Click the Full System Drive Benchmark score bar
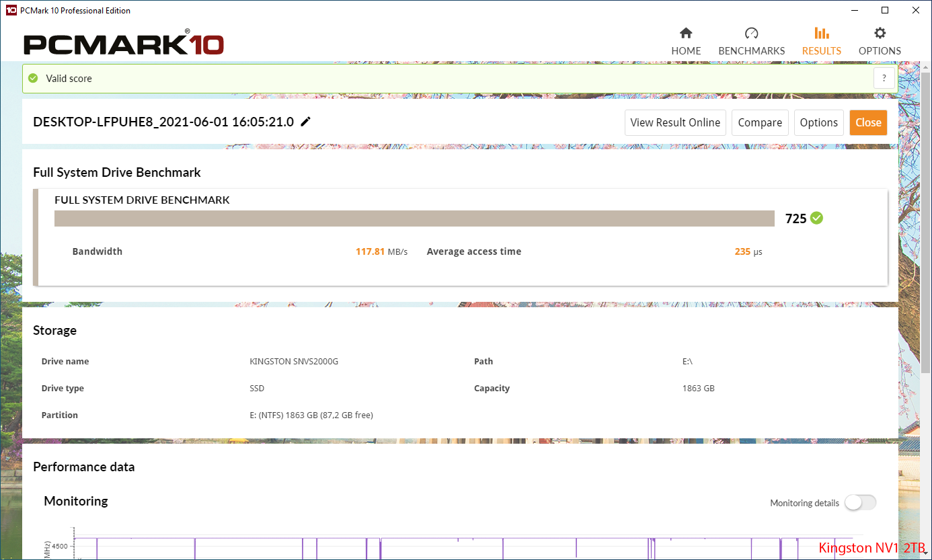932x560 pixels. (415, 218)
